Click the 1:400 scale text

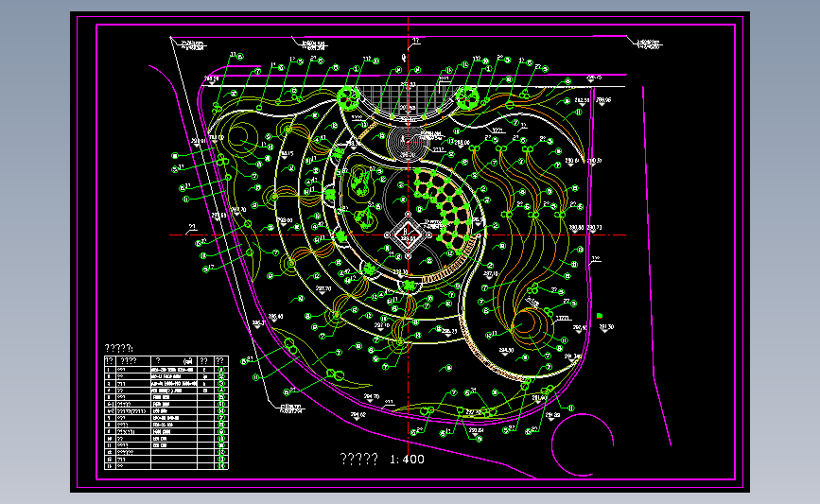click(x=407, y=459)
